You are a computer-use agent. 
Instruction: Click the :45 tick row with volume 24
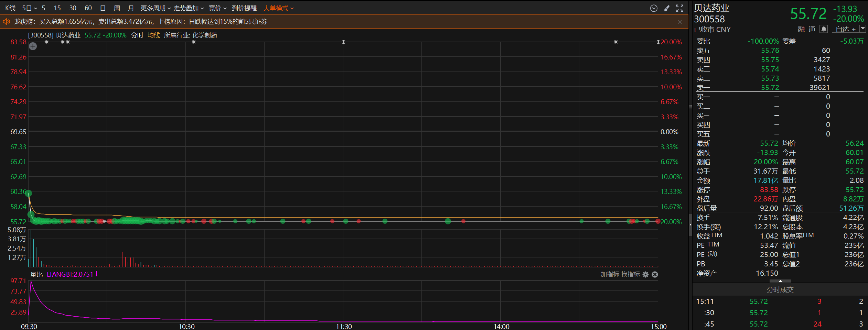click(780, 324)
